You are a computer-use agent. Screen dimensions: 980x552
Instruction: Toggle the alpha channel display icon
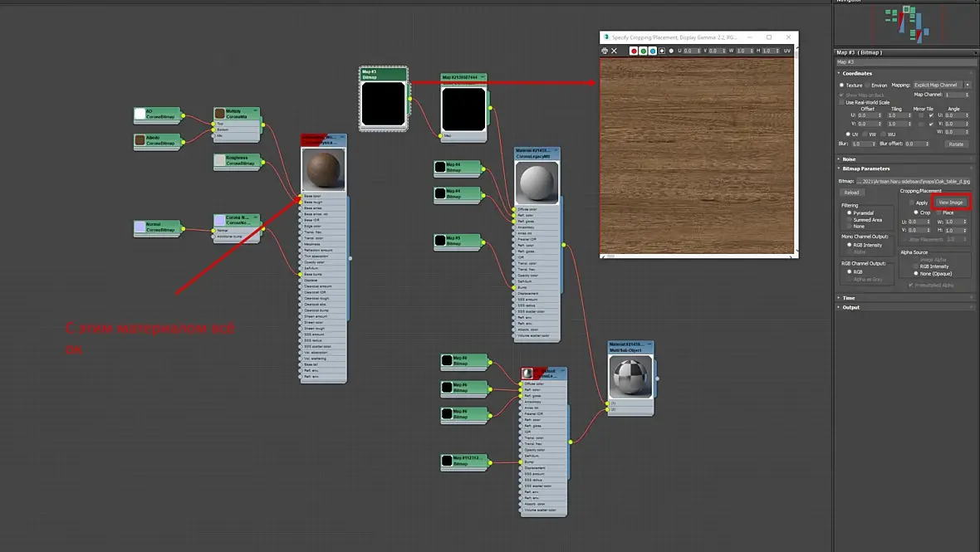coord(662,51)
